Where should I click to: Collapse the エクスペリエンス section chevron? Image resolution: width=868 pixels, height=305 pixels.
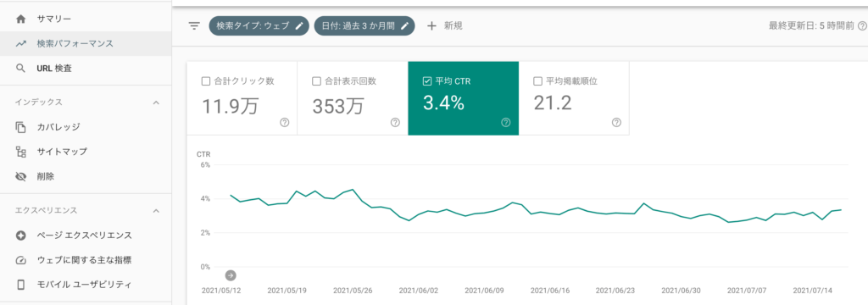tap(156, 211)
